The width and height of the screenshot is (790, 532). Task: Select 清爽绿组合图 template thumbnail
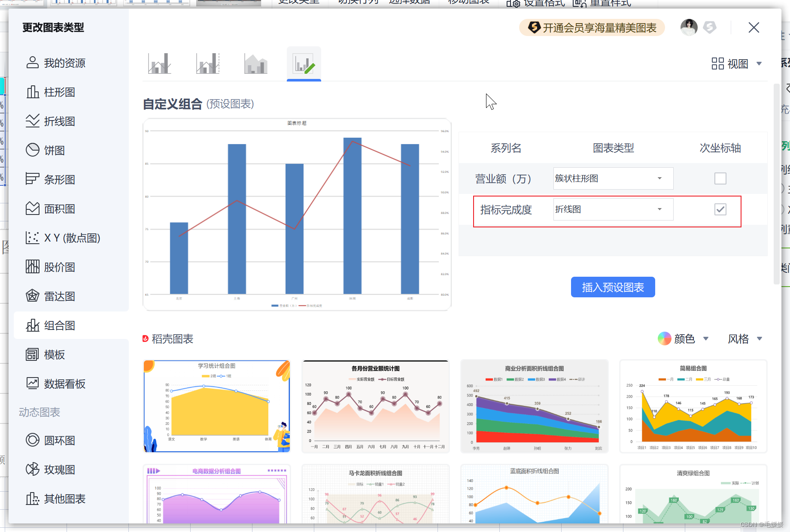(693, 494)
